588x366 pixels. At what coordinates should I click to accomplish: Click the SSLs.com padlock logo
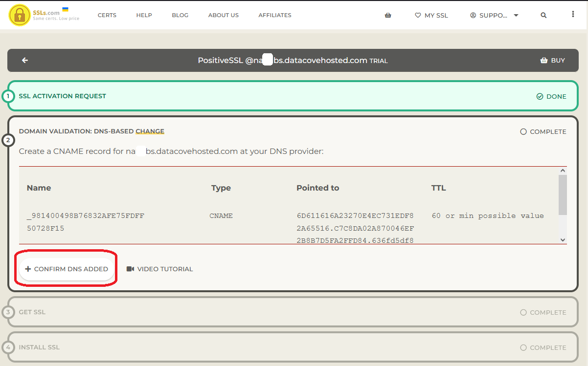(20, 15)
